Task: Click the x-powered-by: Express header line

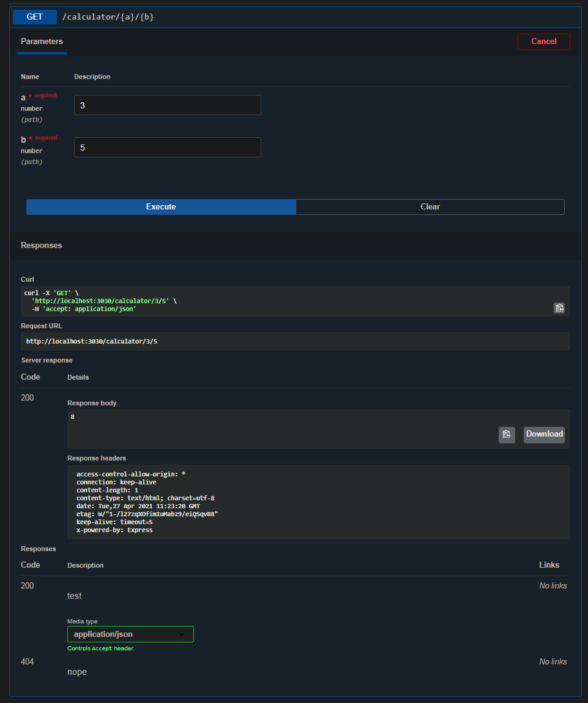Action: coord(114,530)
